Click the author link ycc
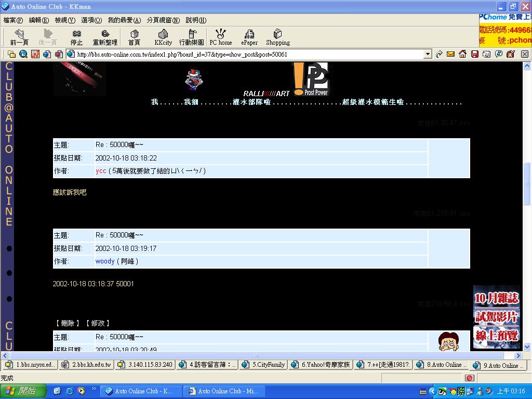 pos(101,171)
